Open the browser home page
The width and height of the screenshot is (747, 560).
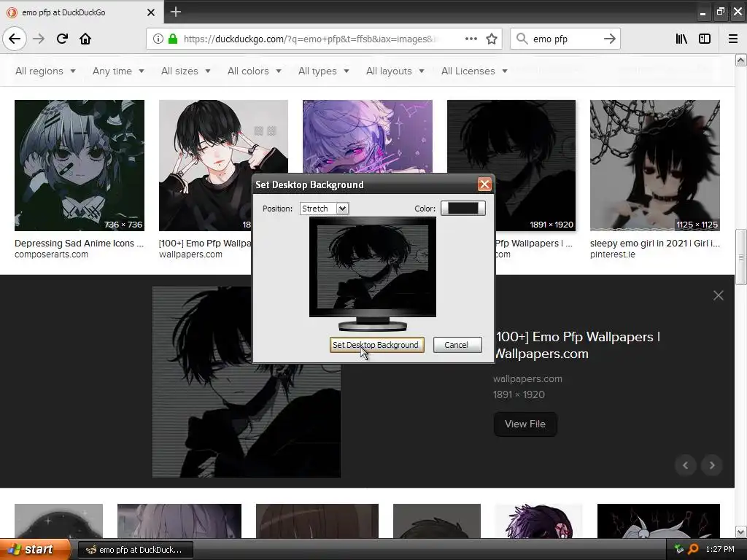pos(85,39)
